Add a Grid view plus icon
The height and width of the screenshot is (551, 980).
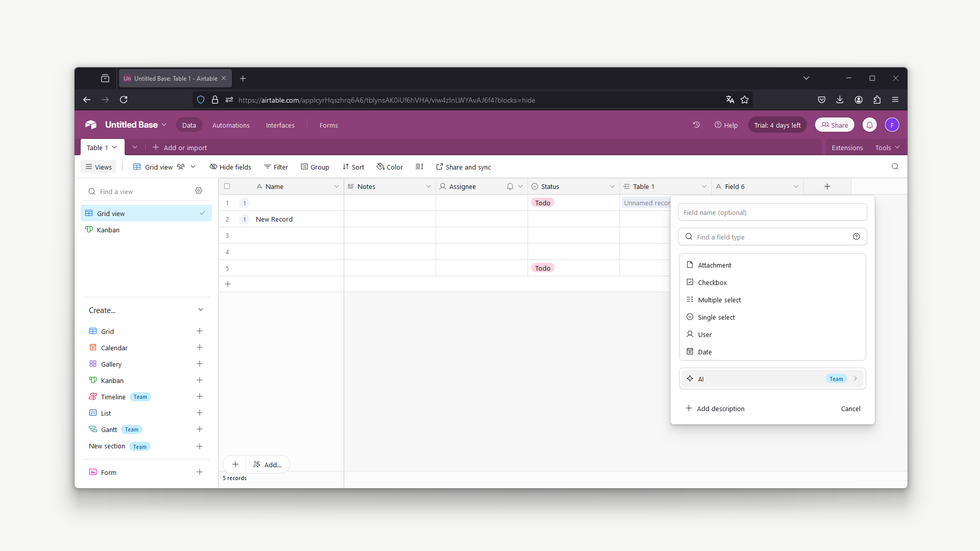[200, 331]
